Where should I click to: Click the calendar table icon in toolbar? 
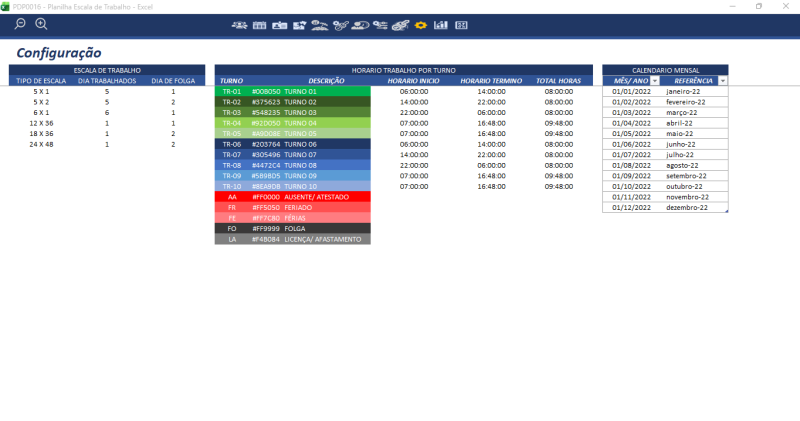(x=259, y=24)
